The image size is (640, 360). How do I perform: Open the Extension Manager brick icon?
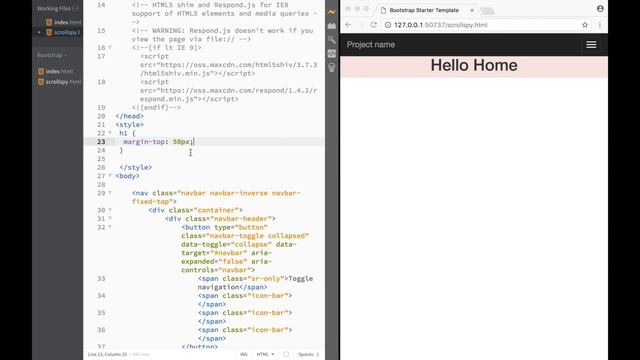332,26
